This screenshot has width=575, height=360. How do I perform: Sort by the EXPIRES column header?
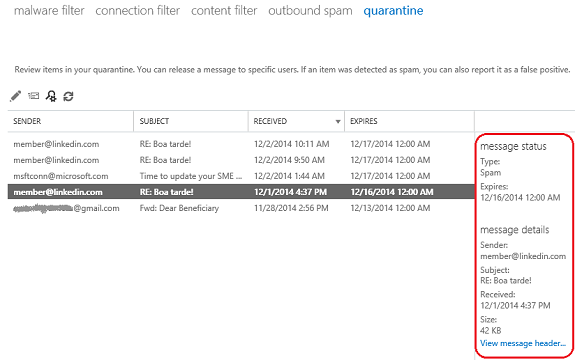pos(363,121)
